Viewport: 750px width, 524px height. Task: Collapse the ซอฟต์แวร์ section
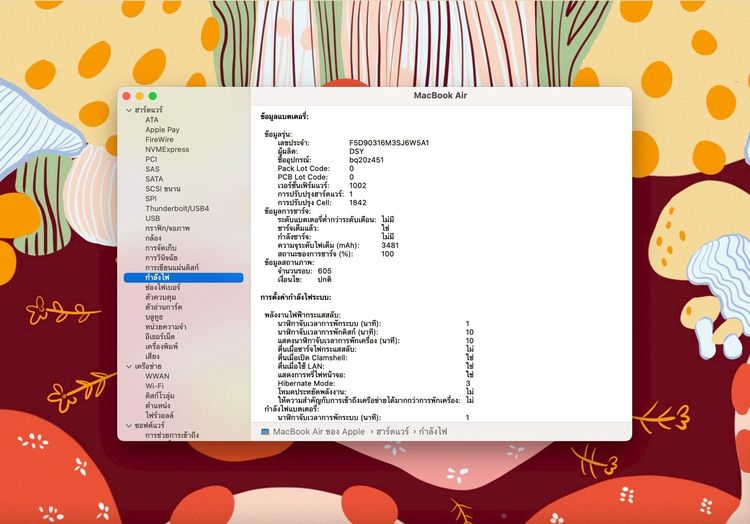(129, 425)
